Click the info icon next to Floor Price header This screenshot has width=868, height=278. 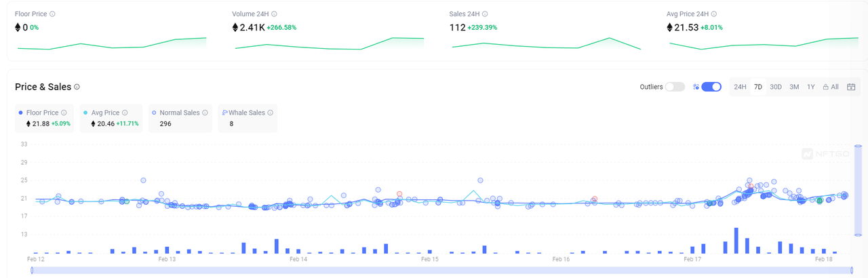pos(52,14)
